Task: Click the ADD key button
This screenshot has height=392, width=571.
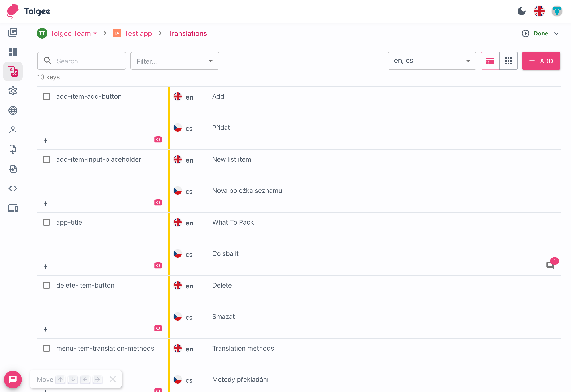Action: pos(541,61)
